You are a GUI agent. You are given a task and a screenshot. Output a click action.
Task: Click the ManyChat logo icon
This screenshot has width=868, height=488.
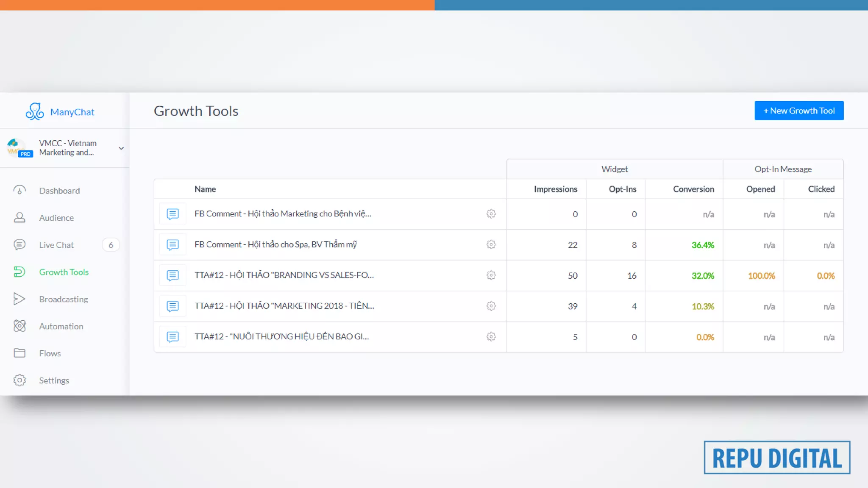[35, 111]
